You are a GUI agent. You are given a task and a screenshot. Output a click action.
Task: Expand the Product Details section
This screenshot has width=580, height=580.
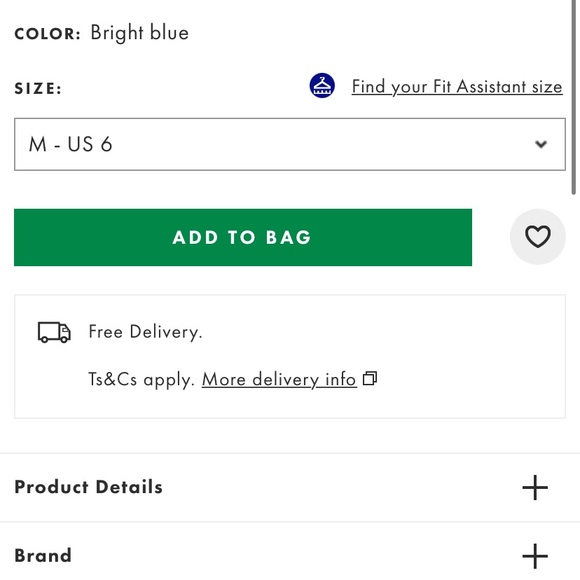click(290, 487)
